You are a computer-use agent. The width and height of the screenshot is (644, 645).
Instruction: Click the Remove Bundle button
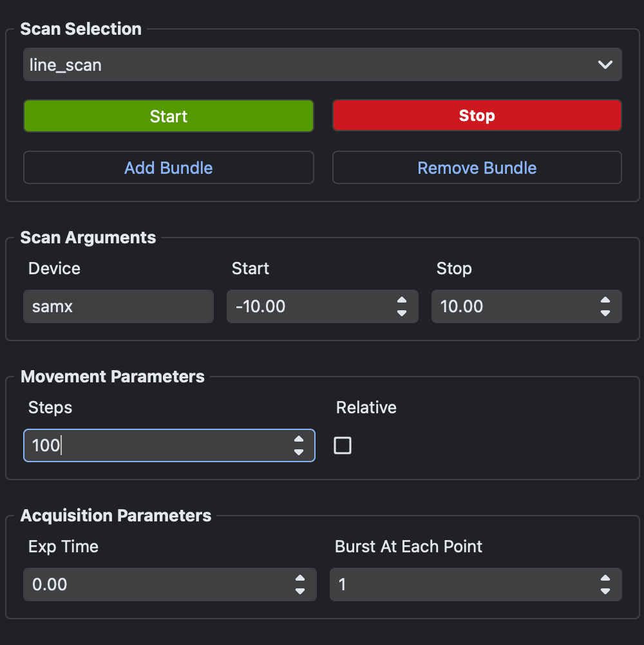coord(477,167)
